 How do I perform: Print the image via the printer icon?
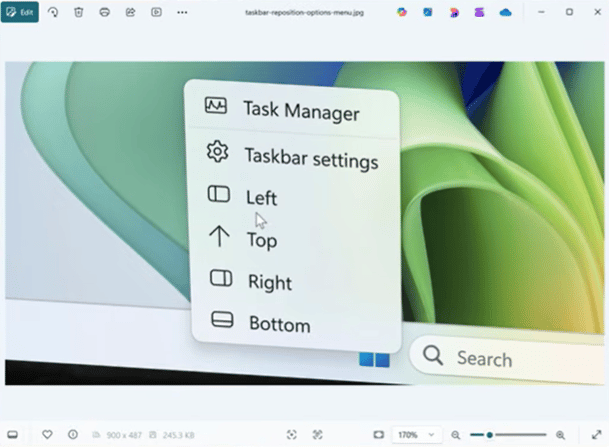click(104, 12)
